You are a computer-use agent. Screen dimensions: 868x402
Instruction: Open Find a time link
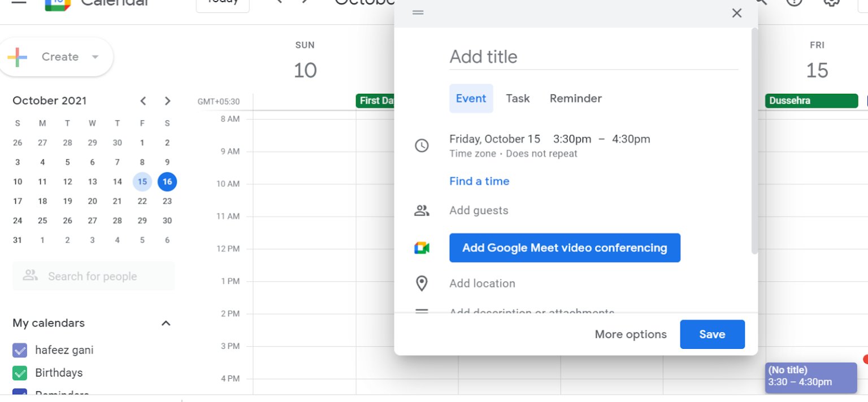point(479,181)
